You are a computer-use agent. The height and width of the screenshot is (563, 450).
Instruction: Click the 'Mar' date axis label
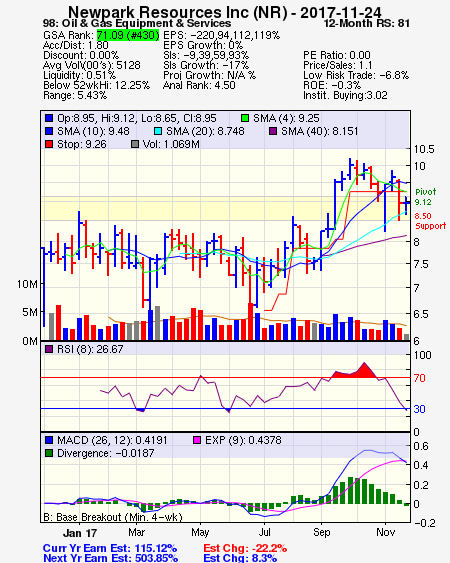(x=136, y=532)
